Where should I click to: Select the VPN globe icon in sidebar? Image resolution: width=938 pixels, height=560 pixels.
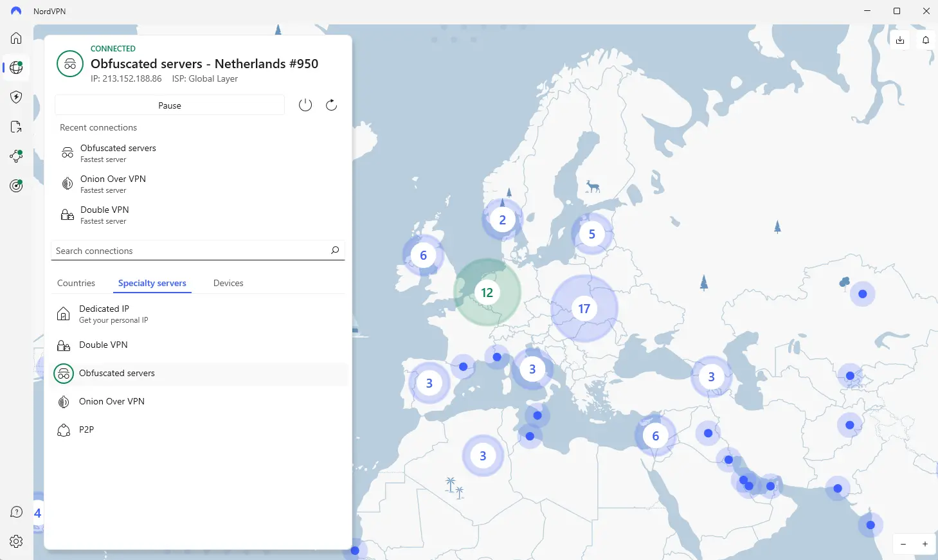coord(15,68)
